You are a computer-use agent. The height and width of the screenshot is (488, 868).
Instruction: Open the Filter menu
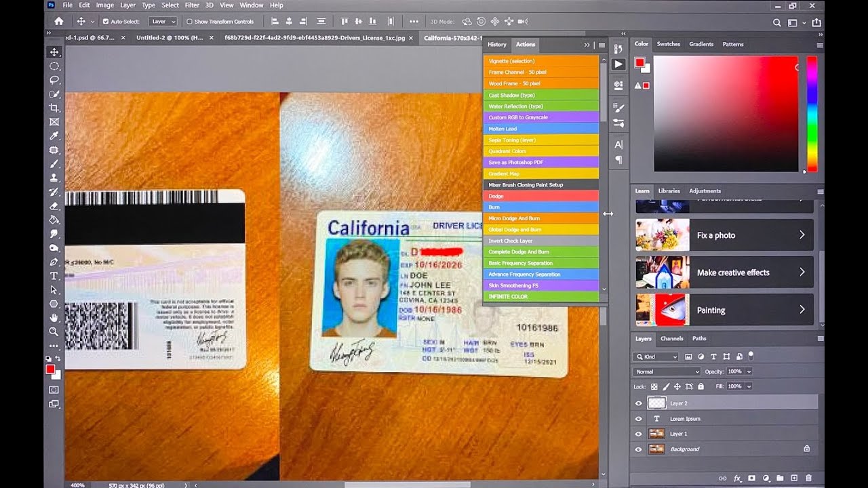192,5
